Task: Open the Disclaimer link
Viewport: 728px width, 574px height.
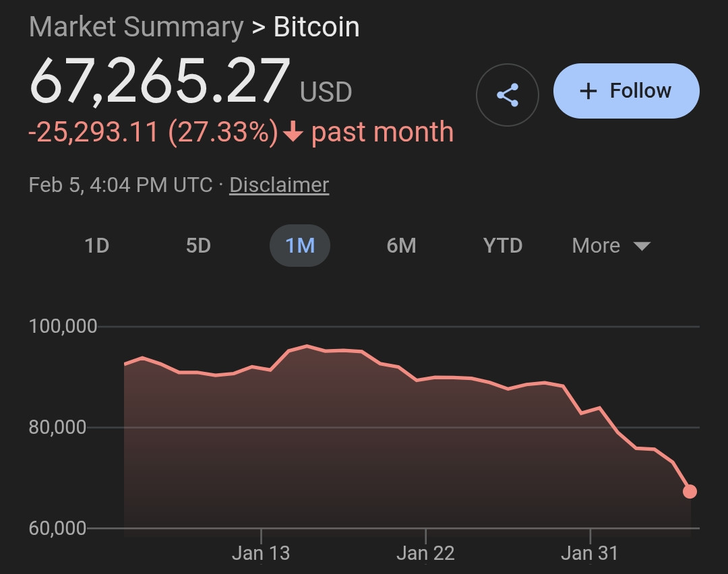Action: pyautogui.click(x=279, y=185)
